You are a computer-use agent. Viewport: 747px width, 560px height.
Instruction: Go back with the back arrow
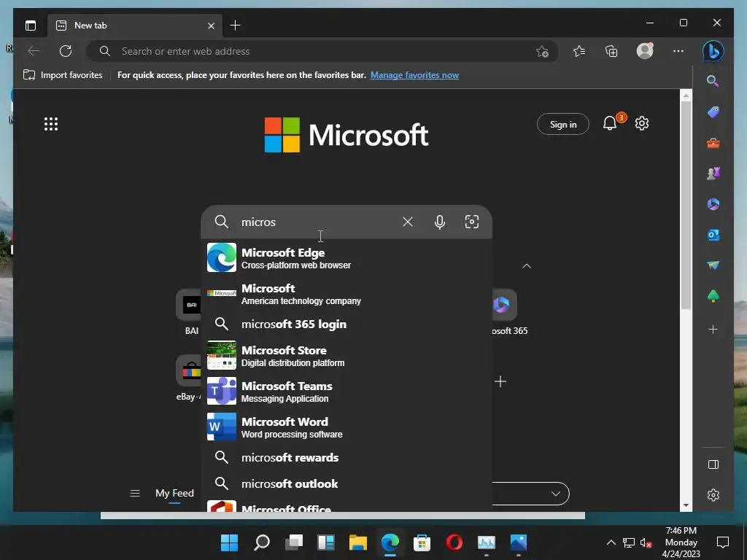tap(34, 51)
